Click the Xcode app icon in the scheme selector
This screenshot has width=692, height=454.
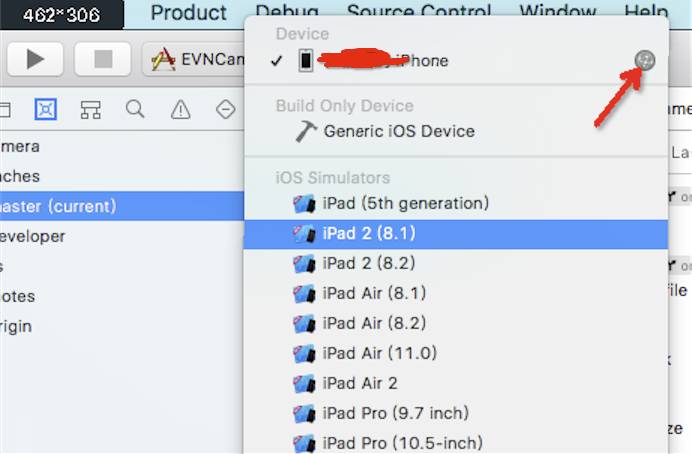coord(163,59)
